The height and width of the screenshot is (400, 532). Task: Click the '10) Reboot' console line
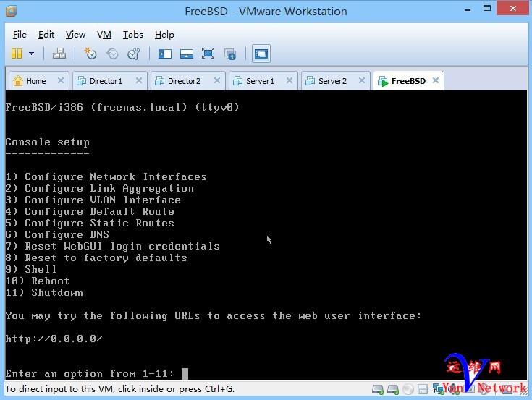(x=38, y=281)
